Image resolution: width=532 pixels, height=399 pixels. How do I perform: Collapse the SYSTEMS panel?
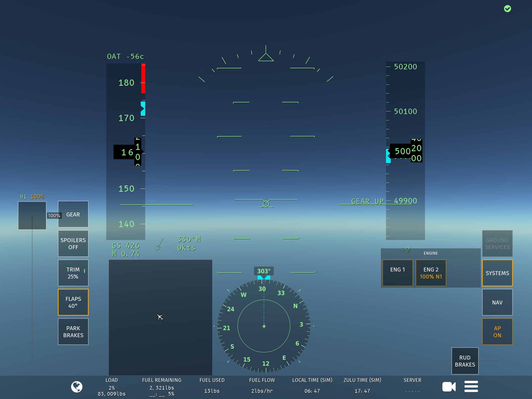(497, 273)
